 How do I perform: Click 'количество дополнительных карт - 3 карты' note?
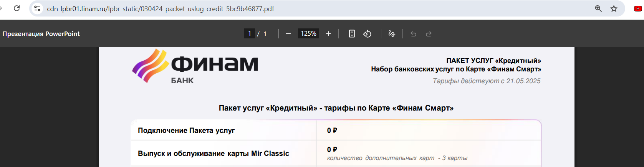[397, 158]
